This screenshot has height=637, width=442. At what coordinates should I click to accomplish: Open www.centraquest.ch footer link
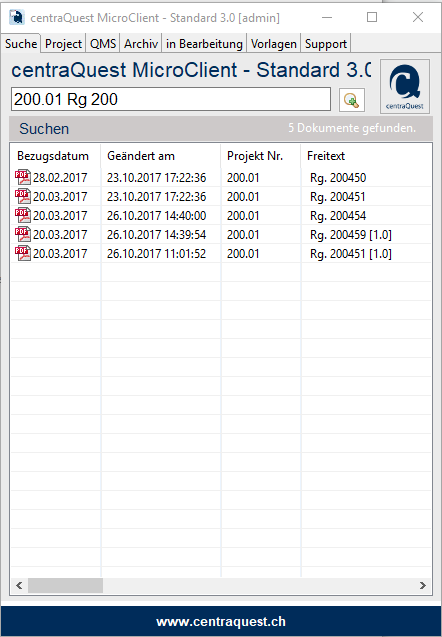221,622
